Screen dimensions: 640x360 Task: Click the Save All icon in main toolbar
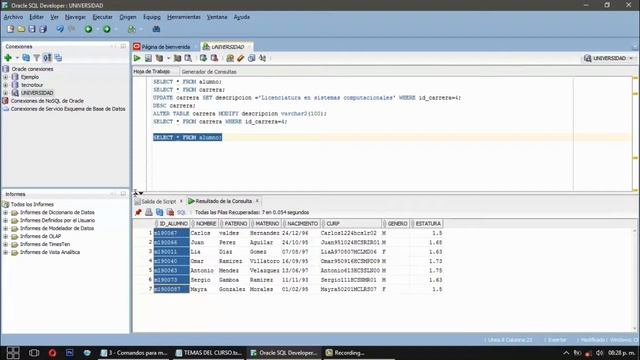pyautogui.click(x=43, y=29)
